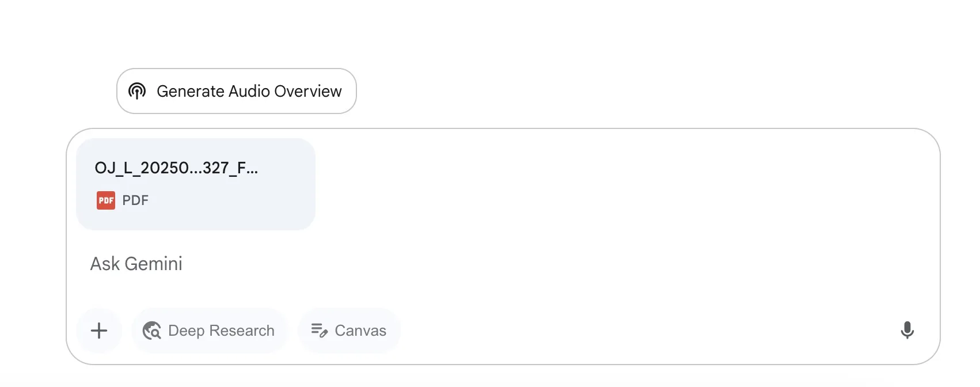Enable the Canvas tool chip
Image resolution: width=980 pixels, height=387 pixels.
tap(349, 331)
